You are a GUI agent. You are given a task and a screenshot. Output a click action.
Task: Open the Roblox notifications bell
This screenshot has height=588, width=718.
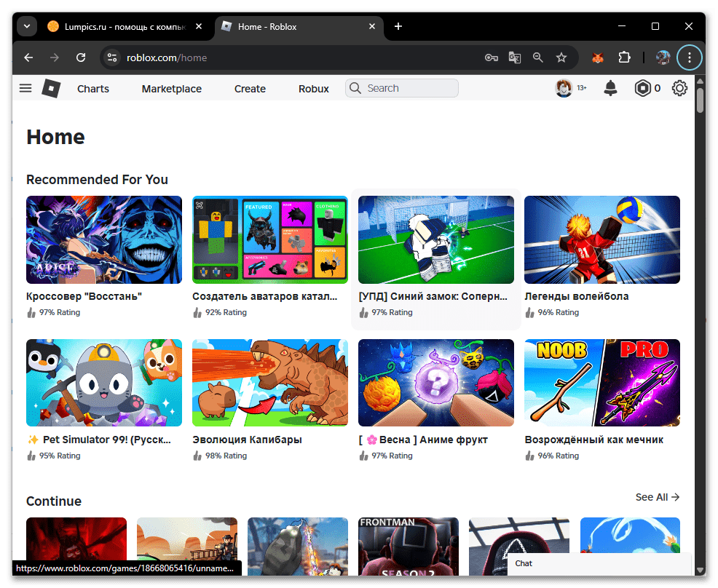pyautogui.click(x=610, y=88)
